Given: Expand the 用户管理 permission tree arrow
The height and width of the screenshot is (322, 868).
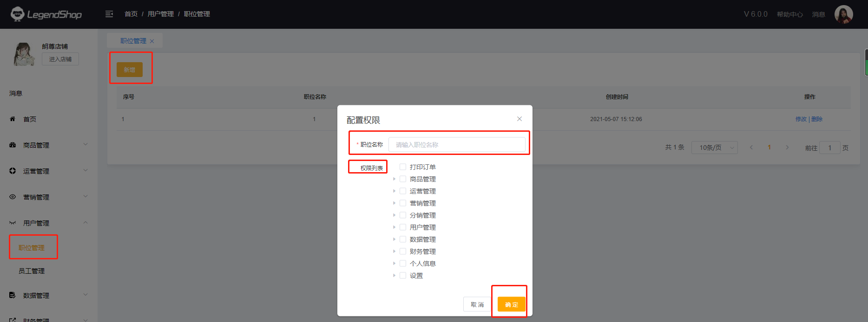Looking at the screenshot, I should pos(394,227).
